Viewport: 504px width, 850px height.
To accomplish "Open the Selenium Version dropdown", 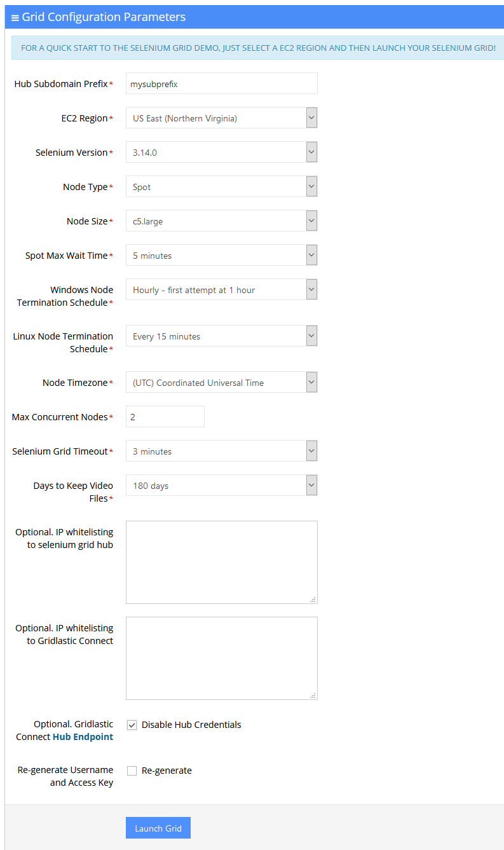I will [310, 152].
